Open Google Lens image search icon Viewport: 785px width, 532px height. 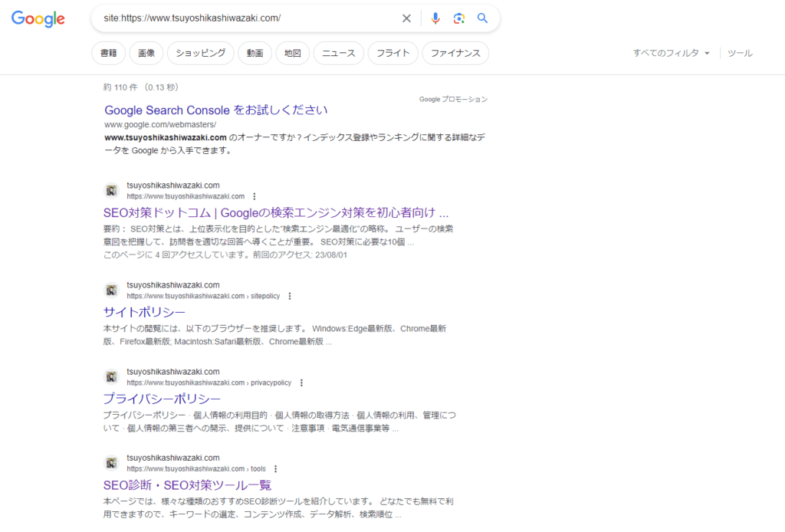pyautogui.click(x=458, y=18)
